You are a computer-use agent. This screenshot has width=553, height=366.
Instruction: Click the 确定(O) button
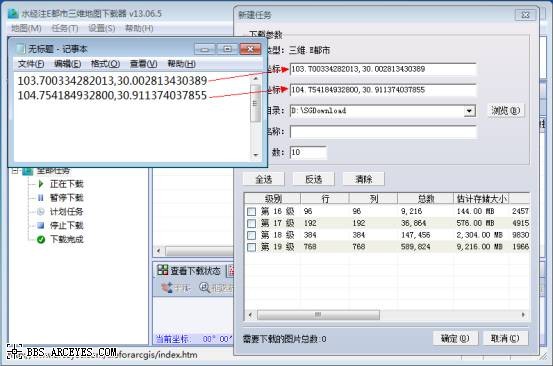click(455, 338)
